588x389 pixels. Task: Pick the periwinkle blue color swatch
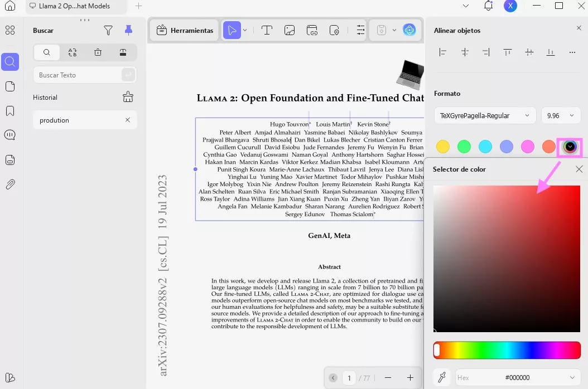[507, 147]
